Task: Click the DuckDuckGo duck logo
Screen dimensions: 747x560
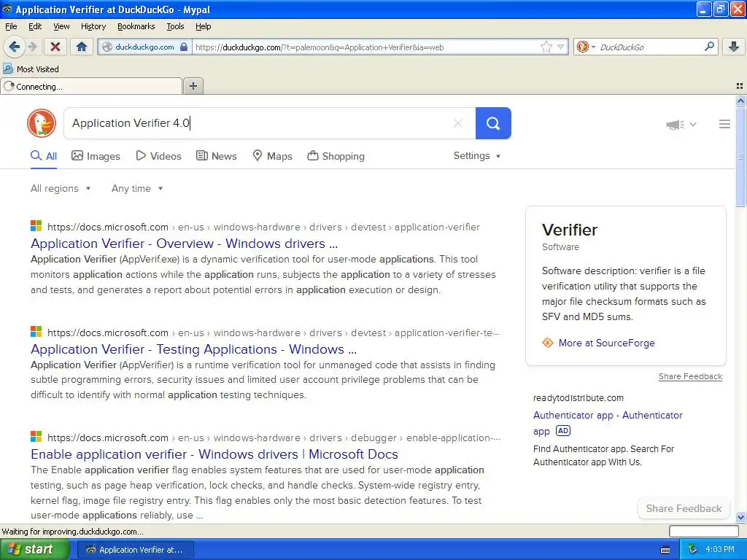Action: click(x=42, y=123)
